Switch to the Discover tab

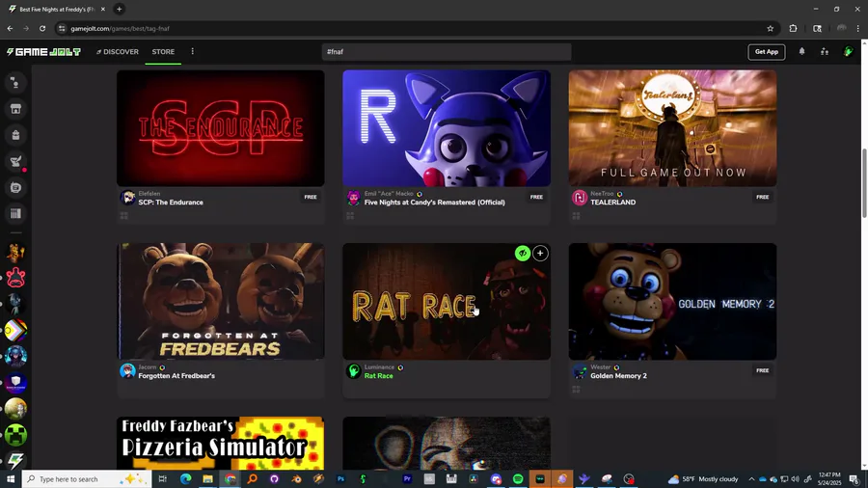[x=118, y=52]
